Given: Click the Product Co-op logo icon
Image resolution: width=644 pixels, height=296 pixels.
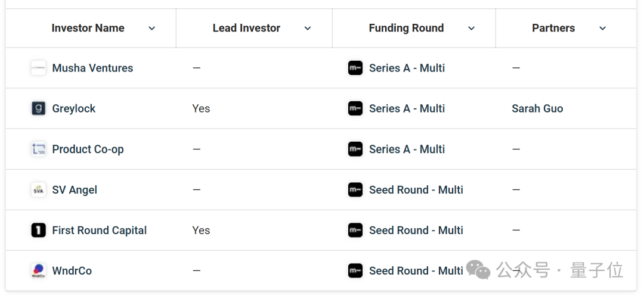Looking at the screenshot, I should [x=38, y=149].
